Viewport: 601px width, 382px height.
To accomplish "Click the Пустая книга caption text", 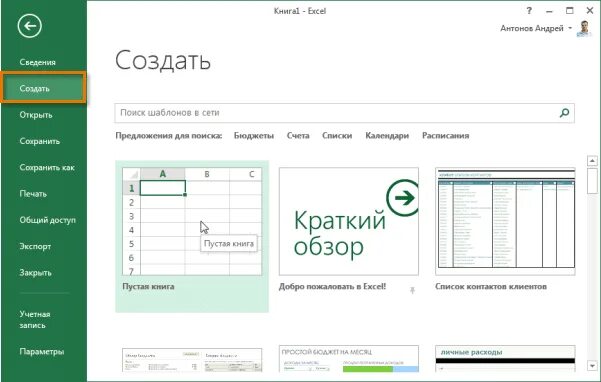I will 148,287.
